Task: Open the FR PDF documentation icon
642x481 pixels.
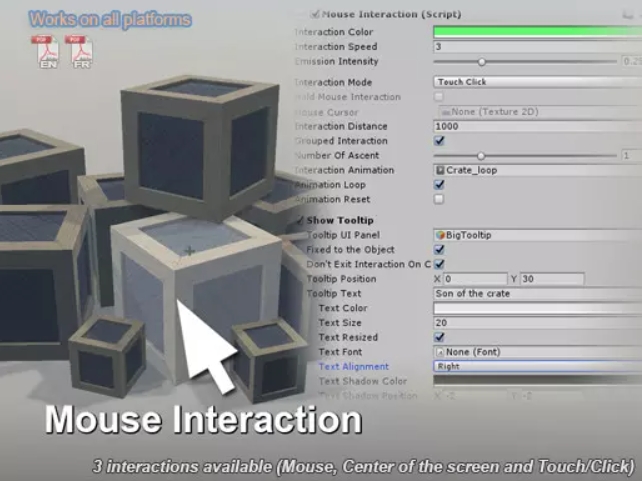Action: point(79,52)
